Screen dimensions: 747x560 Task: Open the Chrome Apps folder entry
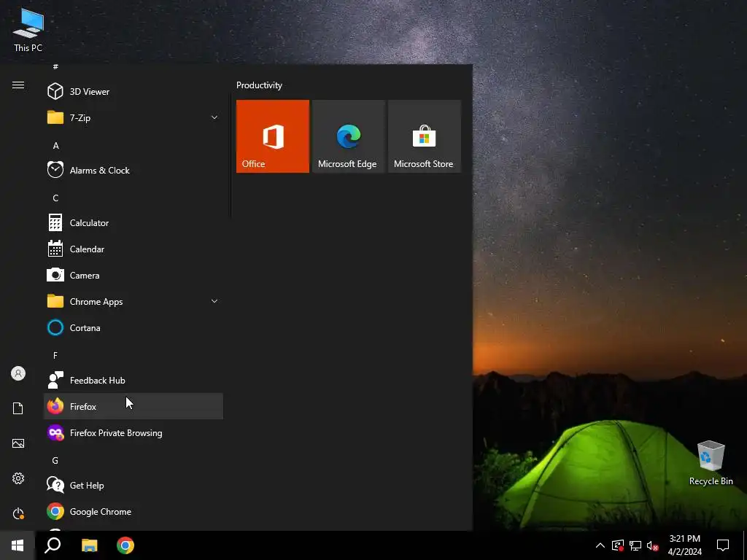coord(133,301)
